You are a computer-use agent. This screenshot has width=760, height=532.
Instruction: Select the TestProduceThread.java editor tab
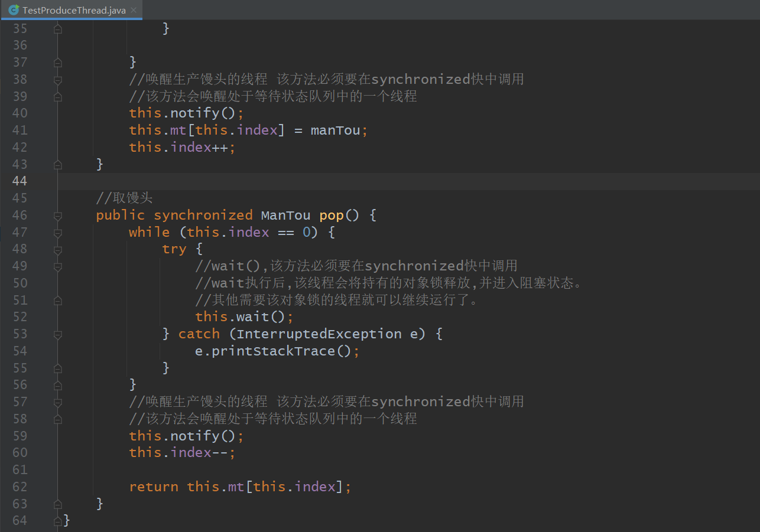[71, 10]
